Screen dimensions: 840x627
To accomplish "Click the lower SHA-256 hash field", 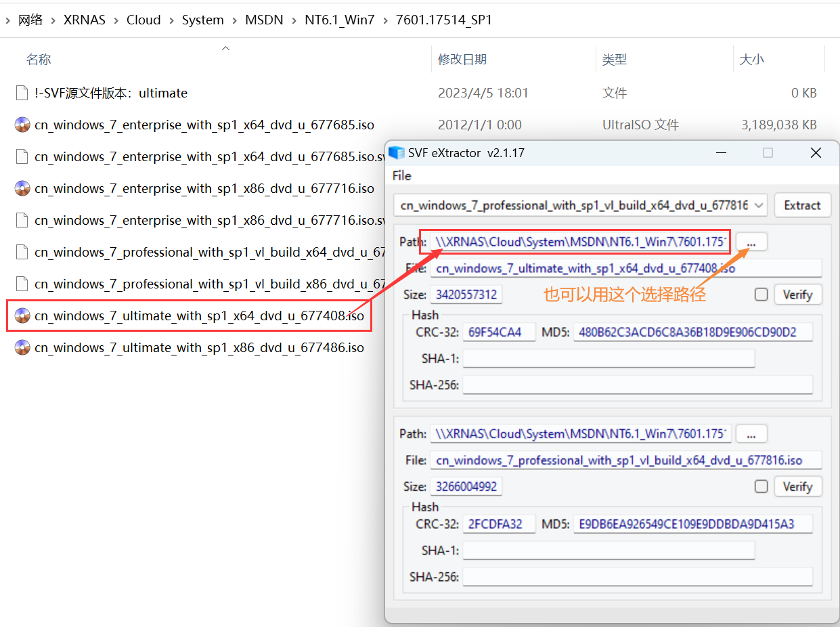I will tap(637, 576).
